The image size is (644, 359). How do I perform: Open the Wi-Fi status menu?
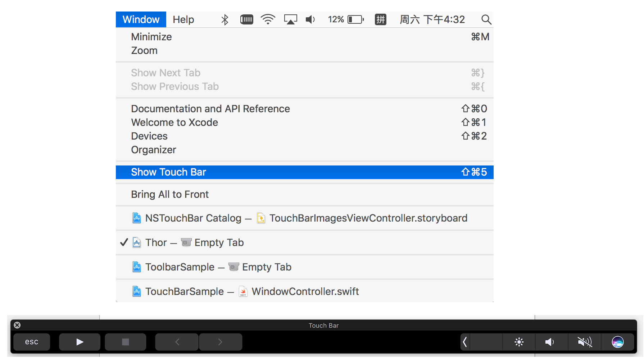268,19
